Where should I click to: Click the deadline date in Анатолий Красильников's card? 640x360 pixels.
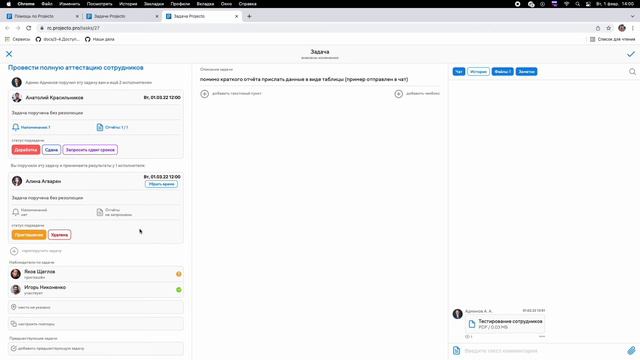point(162,98)
